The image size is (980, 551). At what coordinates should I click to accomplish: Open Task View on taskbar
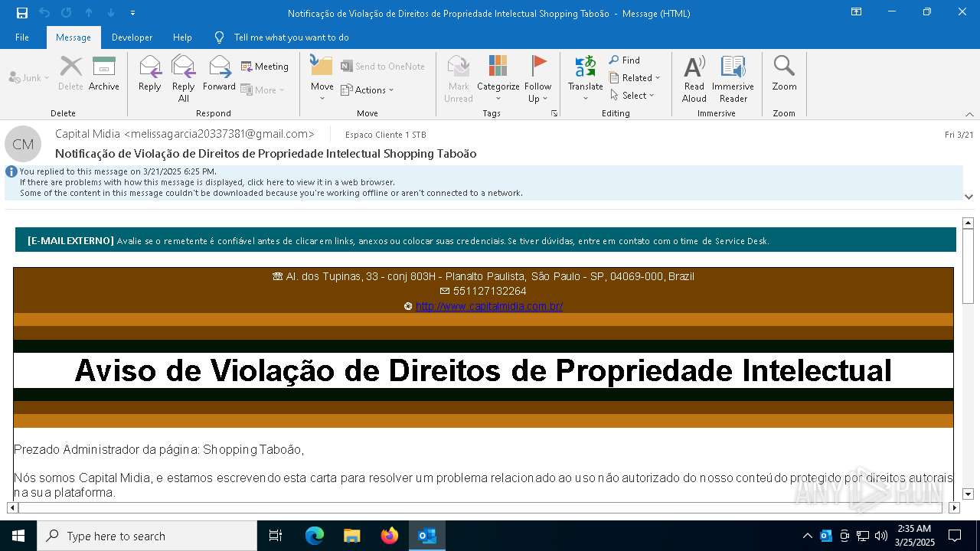(276, 536)
